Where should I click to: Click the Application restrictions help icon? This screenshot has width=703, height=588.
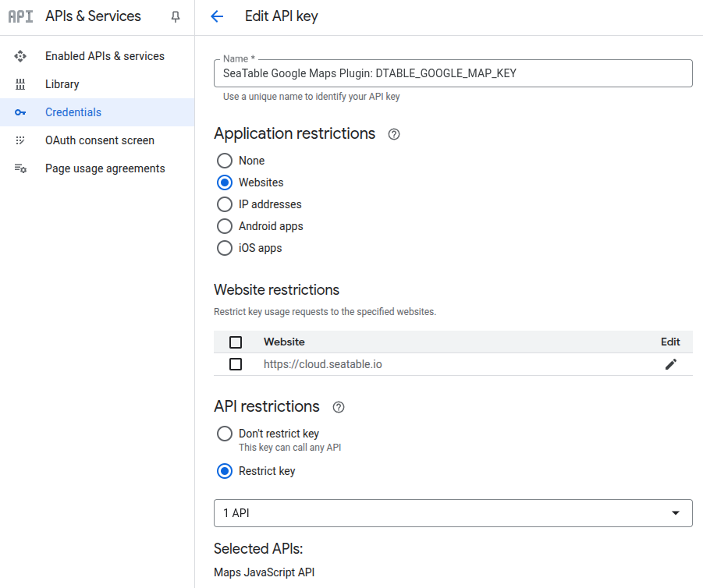(x=394, y=134)
